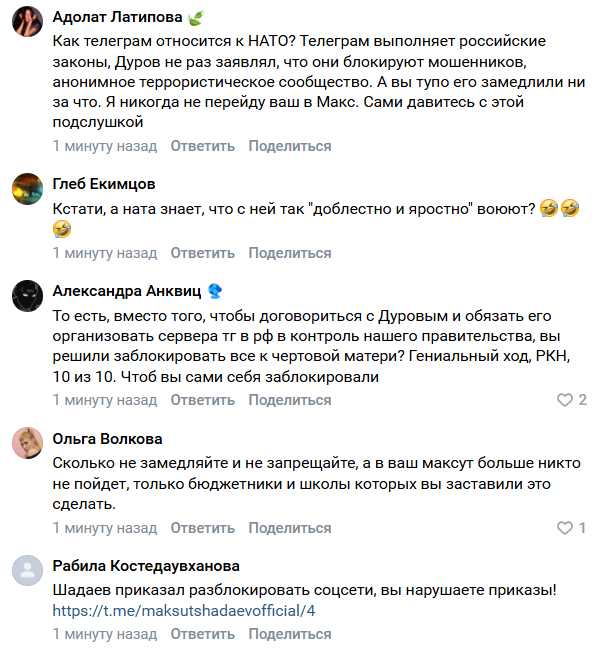Click Ольга Волкова's profile photo
This screenshot has height=651, width=600.
[27, 441]
